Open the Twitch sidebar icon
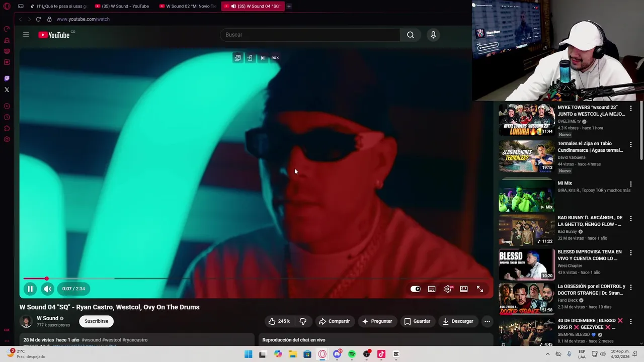This screenshot has height=362, width=644. (7, 78)
